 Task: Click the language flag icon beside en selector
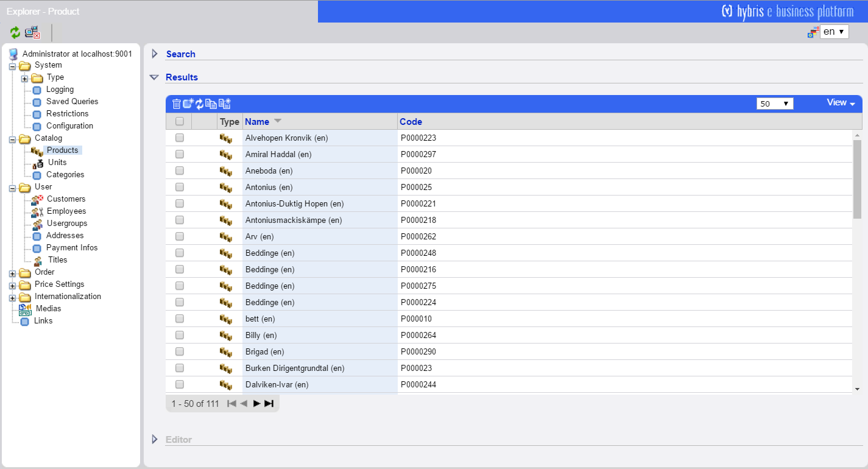[813, 32]
